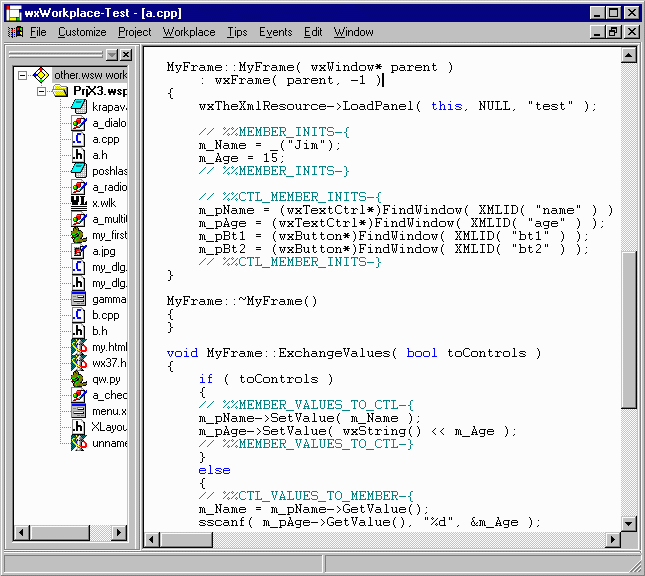Click the PrjX3.wsp project folder icon
Image resolution: width=645 pixels, height=576 pixels.
60,91
